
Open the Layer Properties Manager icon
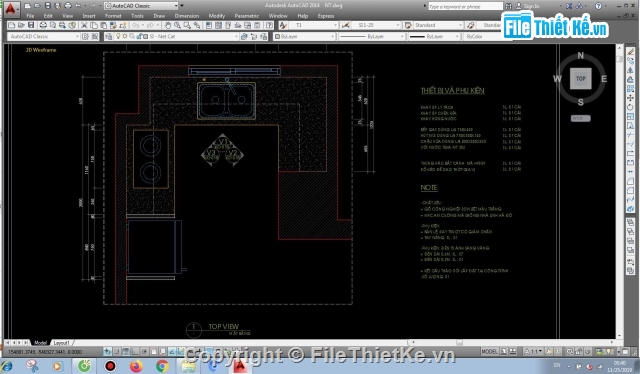point(109,36)
